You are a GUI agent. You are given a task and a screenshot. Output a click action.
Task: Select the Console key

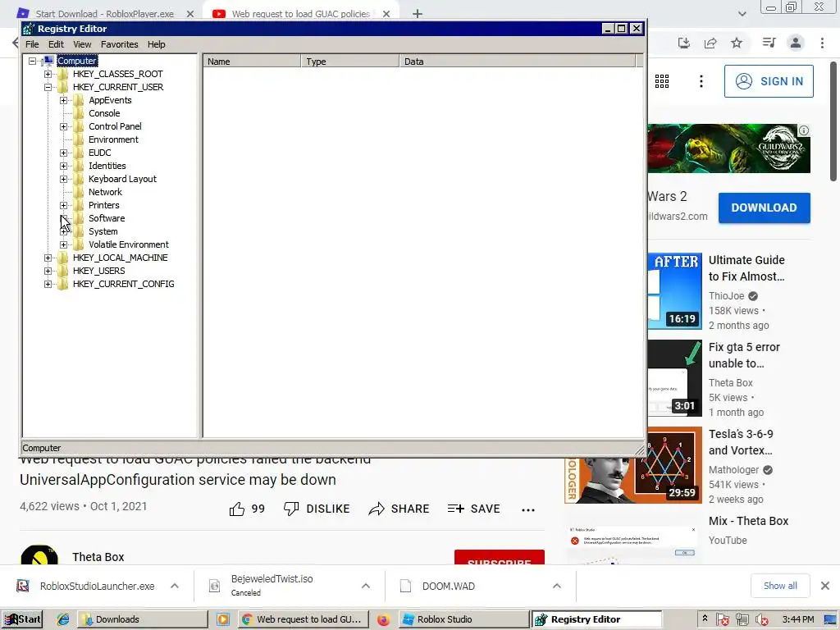tap(104, 113)
